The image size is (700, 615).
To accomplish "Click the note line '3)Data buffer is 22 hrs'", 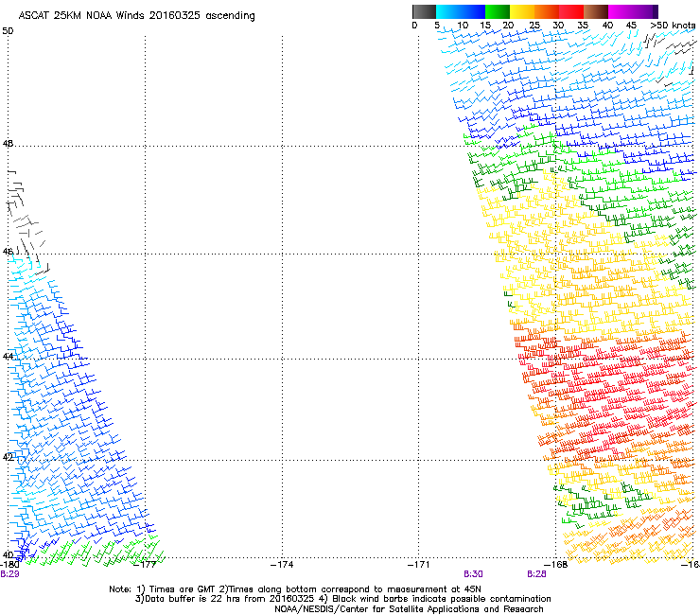I will click(343, 599).
